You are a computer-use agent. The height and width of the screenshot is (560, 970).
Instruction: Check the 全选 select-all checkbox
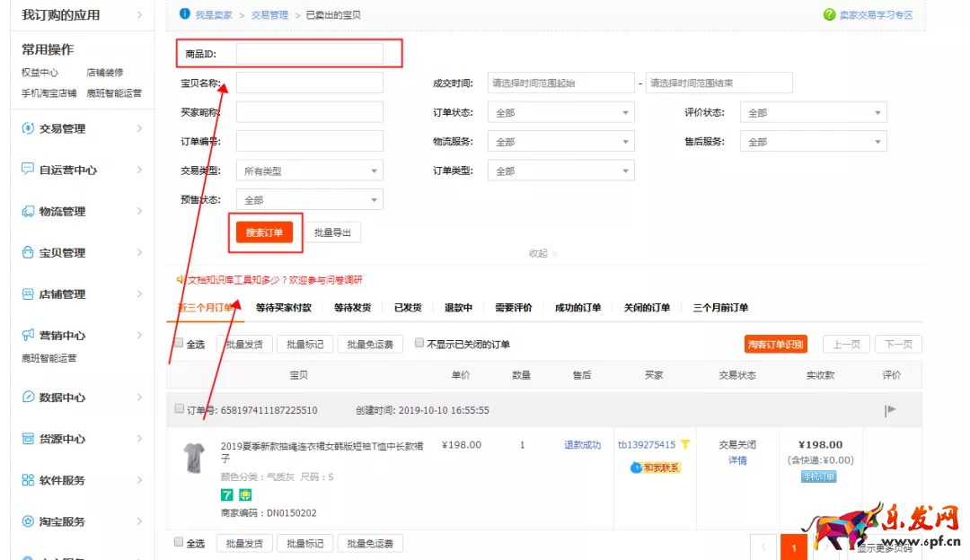tap(178, 343)
